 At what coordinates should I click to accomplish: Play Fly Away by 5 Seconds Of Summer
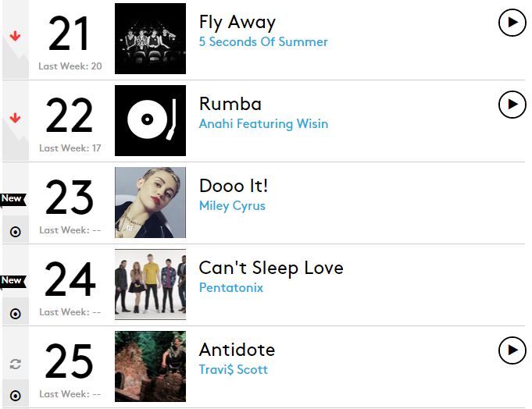(x=512, y=23)
